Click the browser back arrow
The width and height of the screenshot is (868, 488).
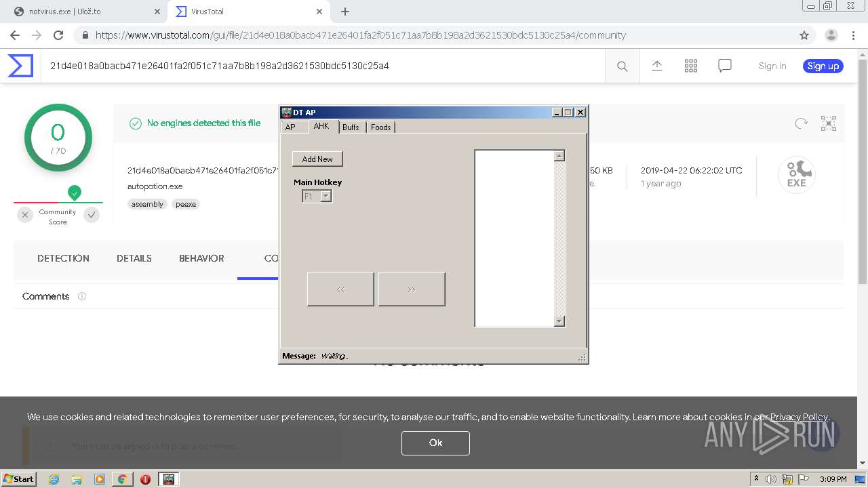(15, 35)
